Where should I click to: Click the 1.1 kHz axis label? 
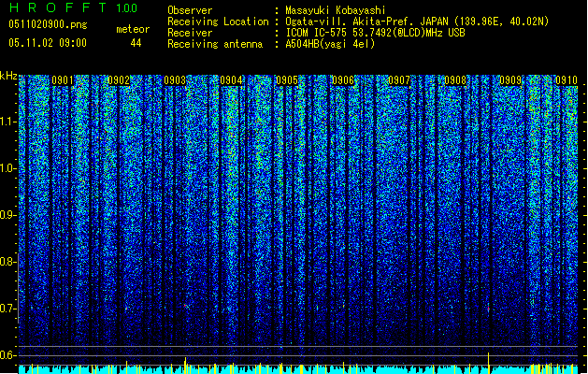[8, 122]
